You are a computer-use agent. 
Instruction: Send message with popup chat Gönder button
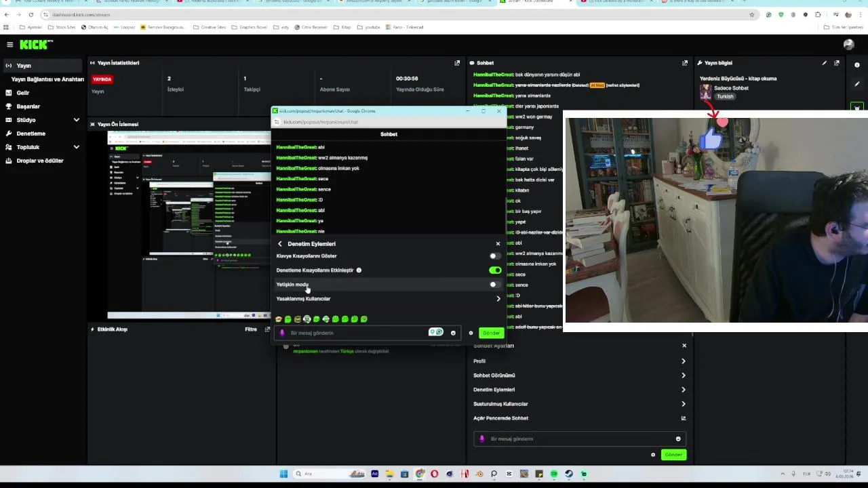tap(491, 333)
